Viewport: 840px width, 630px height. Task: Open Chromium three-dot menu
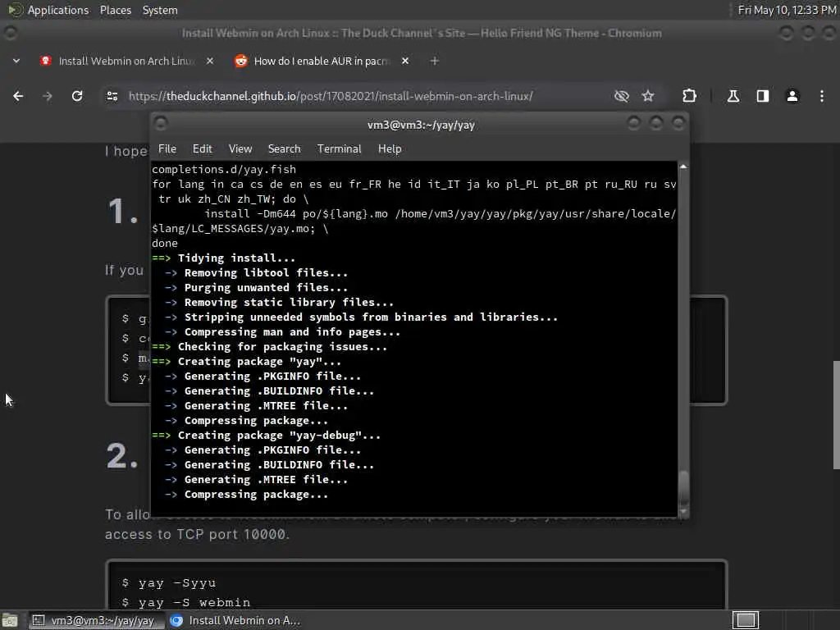pyautogui.click(x=822, y=96)
